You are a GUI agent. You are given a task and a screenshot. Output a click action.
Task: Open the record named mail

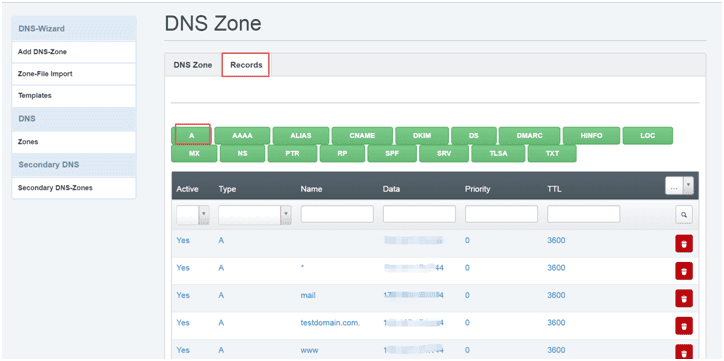coord(308,295)
